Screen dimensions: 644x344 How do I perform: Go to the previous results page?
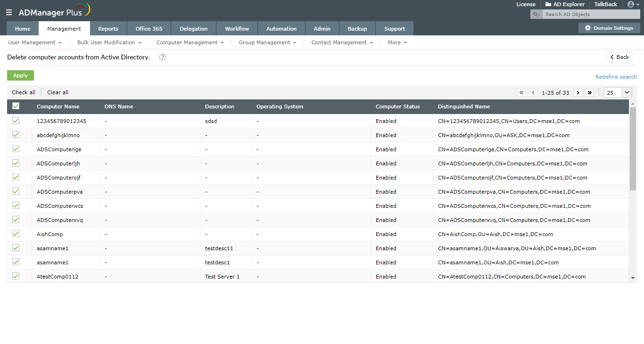[x=533, y=93]
